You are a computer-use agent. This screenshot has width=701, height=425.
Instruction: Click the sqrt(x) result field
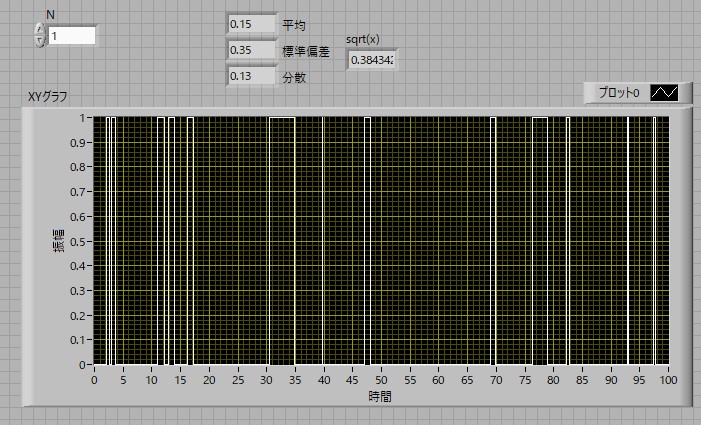point(371,60)
